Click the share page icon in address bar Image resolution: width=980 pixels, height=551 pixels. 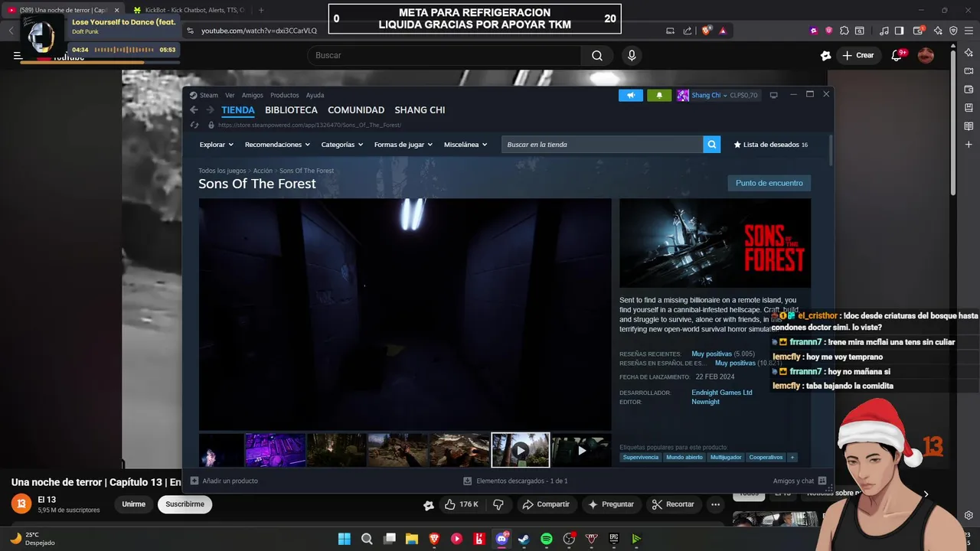point(688,31)
